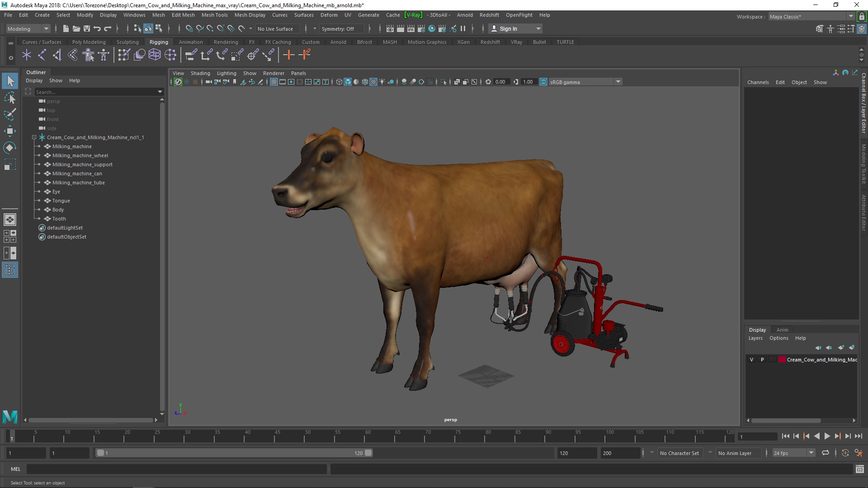Screen dimensions: 868x488
Task: Click the Create Lattice shelf icon
Action: (155, 55)
